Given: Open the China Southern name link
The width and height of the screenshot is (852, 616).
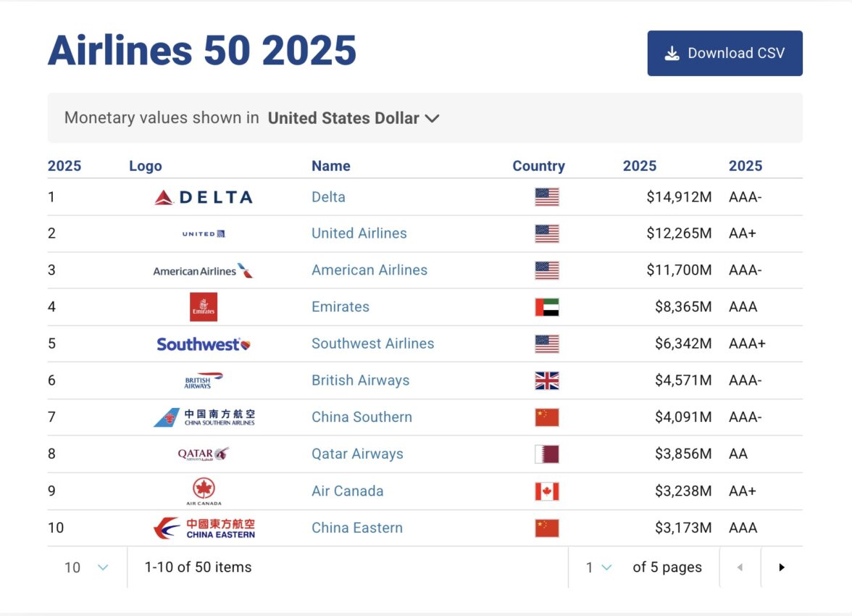Looking at the screenshot, I should 362,417.
